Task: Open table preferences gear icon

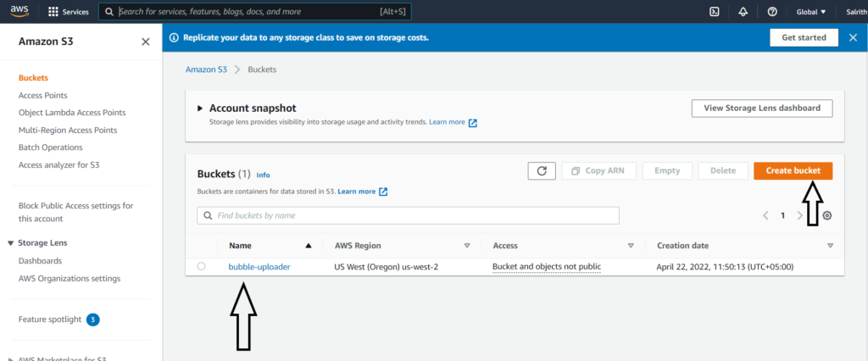Action: [827, 215]
